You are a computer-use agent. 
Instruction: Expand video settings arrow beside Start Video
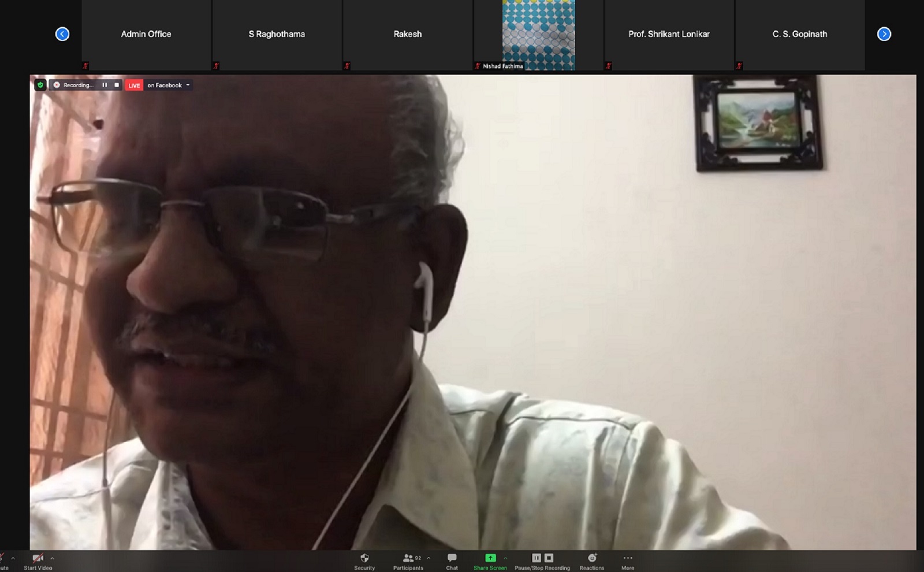tap(53, 558)
